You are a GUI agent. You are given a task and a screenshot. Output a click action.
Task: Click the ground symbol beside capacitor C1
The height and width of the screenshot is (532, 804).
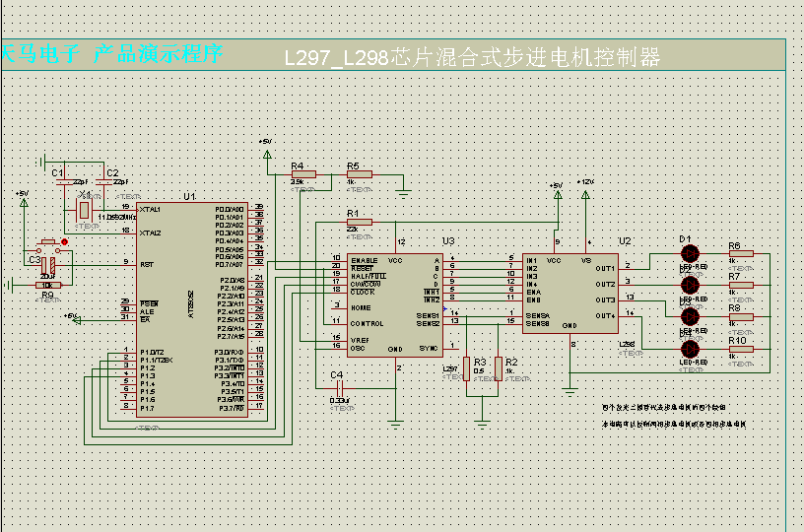41,162
